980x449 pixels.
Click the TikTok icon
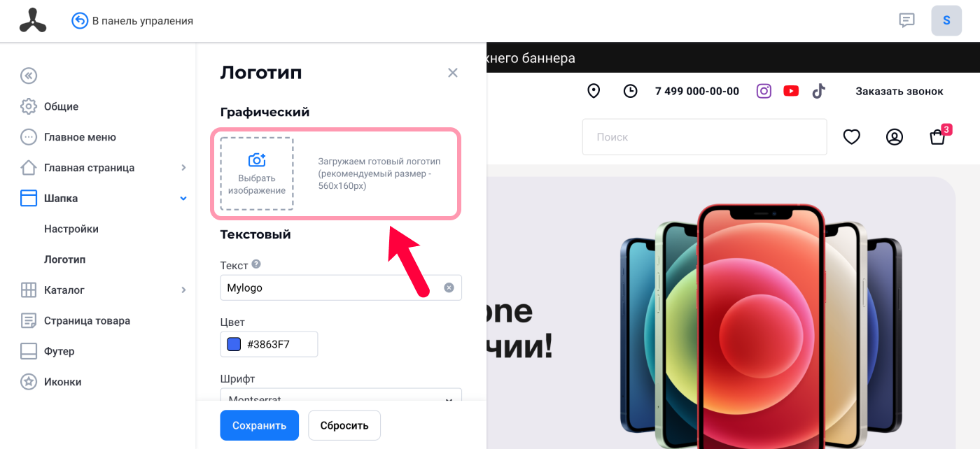[x=819, y=91]
